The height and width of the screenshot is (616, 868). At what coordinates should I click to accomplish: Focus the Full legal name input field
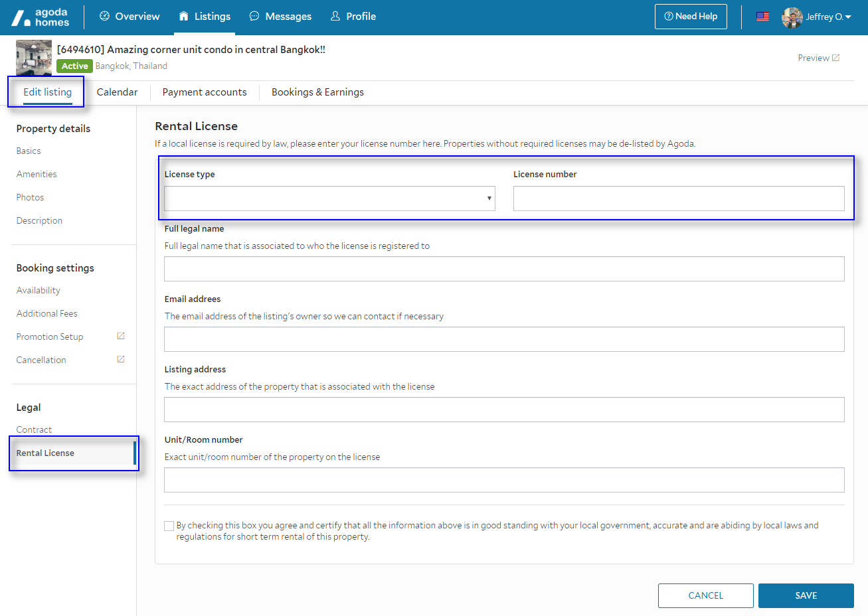click(504, 269)
